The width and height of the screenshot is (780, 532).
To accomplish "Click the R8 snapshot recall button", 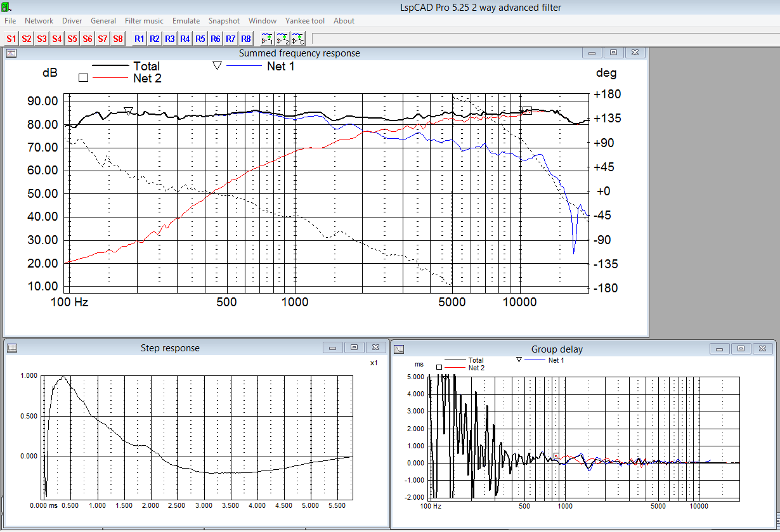I will tap(246, 39).
